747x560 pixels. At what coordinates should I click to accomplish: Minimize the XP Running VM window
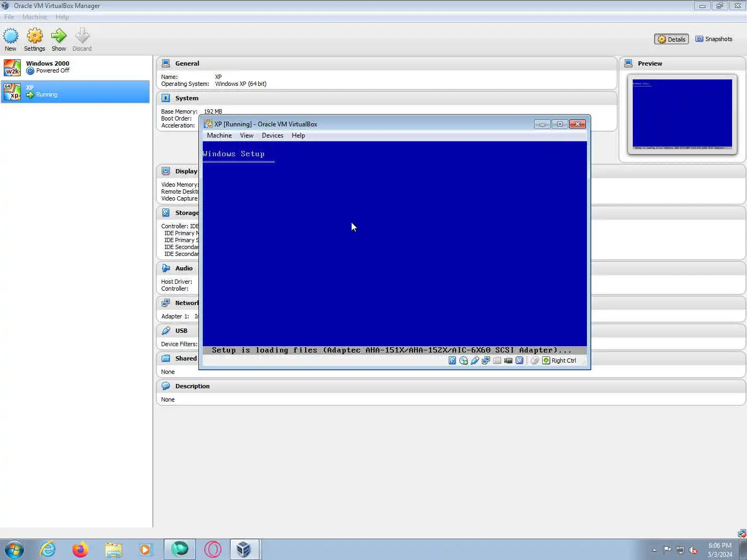pyautogui.click(x=542, y=124)
